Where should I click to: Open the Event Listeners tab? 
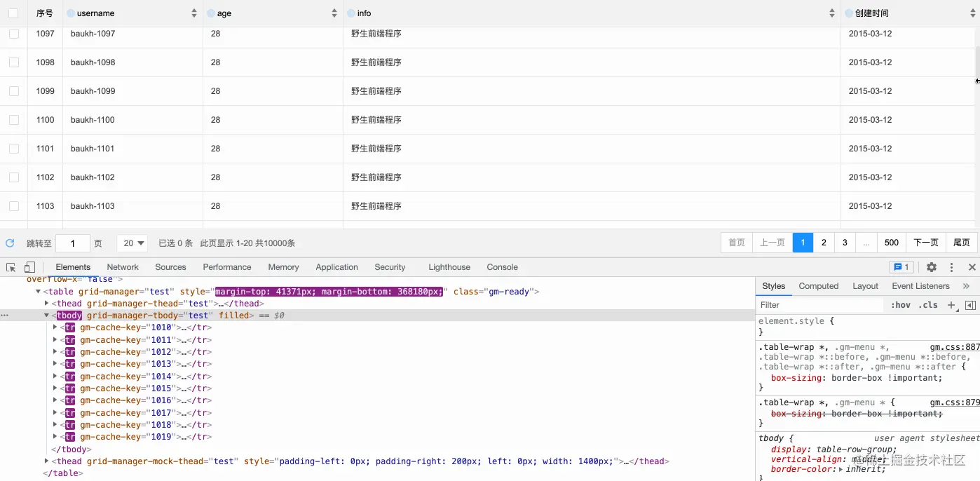(920, 286)
